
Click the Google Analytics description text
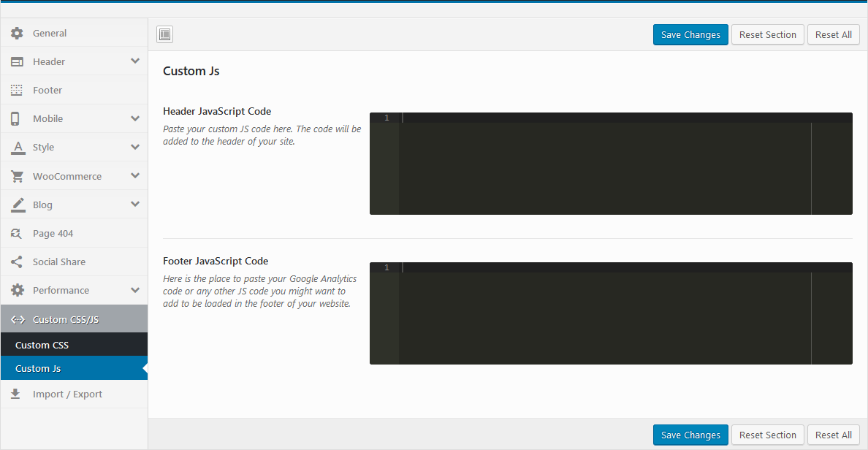pos(259,291)
